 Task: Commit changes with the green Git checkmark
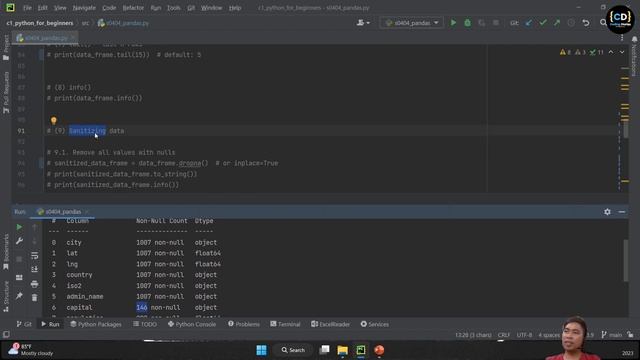click(543, 23)
